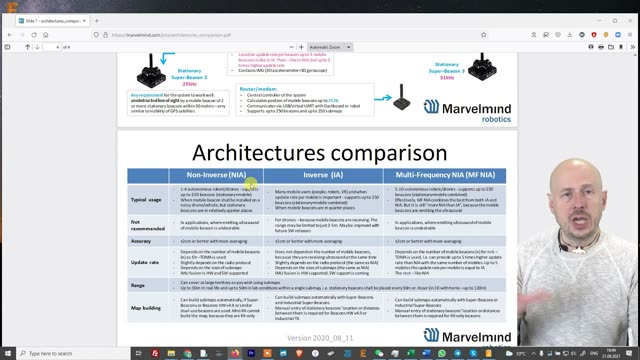640x360 pixels.
Task: Open Task View on the taskbar
Action: (x=138, y=353)
